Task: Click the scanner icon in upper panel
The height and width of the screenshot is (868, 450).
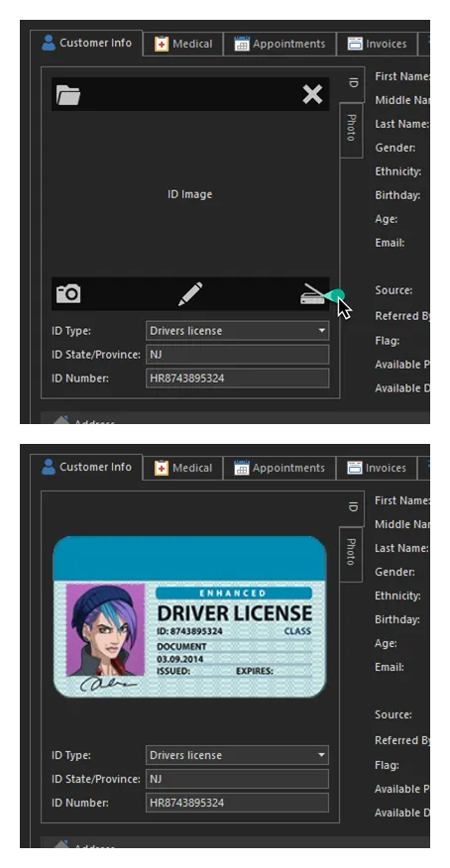Action: 313,294
